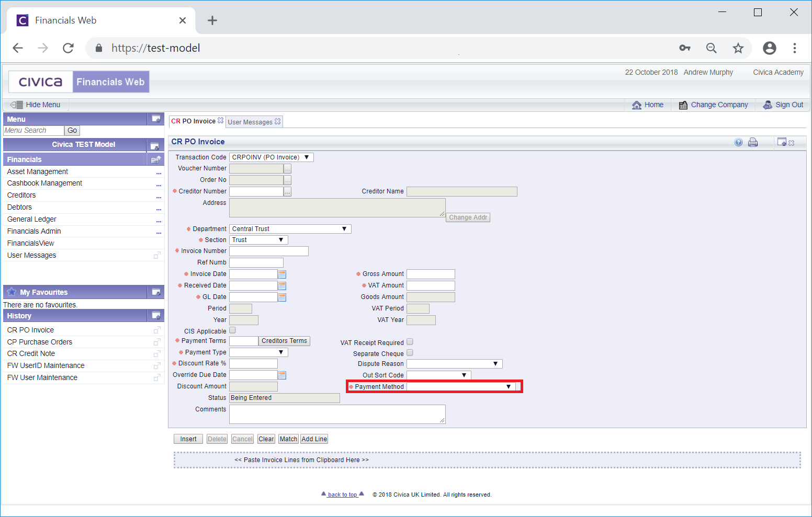The width and height of the screenshot is (812, 517).
Task: Open FinancialsView menu item
Action: coord(30,243)
